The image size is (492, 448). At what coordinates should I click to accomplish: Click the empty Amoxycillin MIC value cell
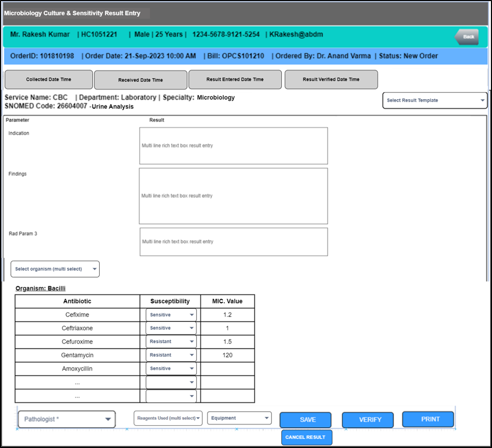coord(228,368)
